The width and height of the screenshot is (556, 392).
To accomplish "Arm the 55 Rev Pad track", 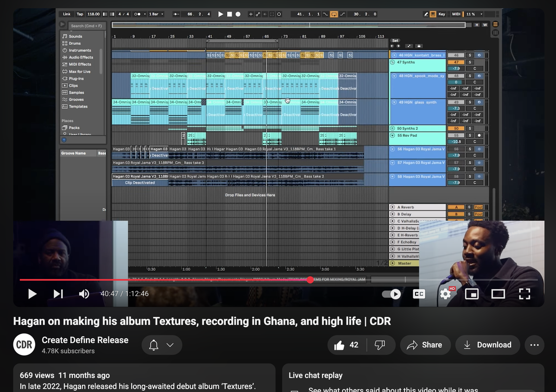I will 479,135.
